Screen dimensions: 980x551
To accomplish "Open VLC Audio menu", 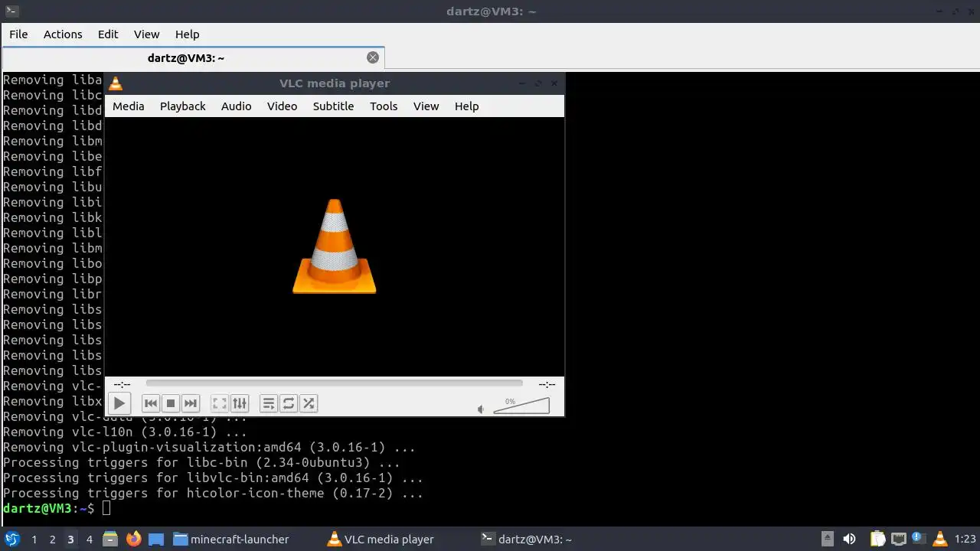I will [237, 106].
